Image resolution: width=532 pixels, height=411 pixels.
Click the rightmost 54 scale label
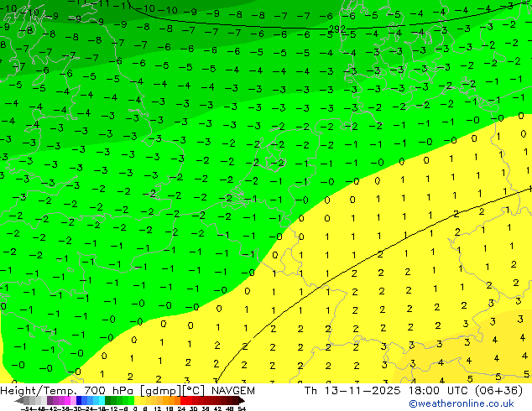[x=242, y=408]
